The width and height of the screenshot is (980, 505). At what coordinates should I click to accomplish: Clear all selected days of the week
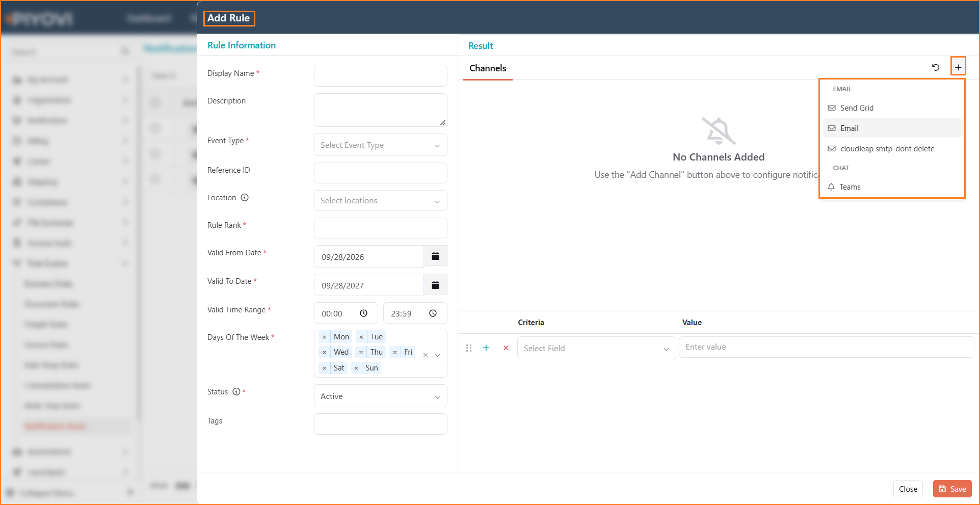point(426,355)
